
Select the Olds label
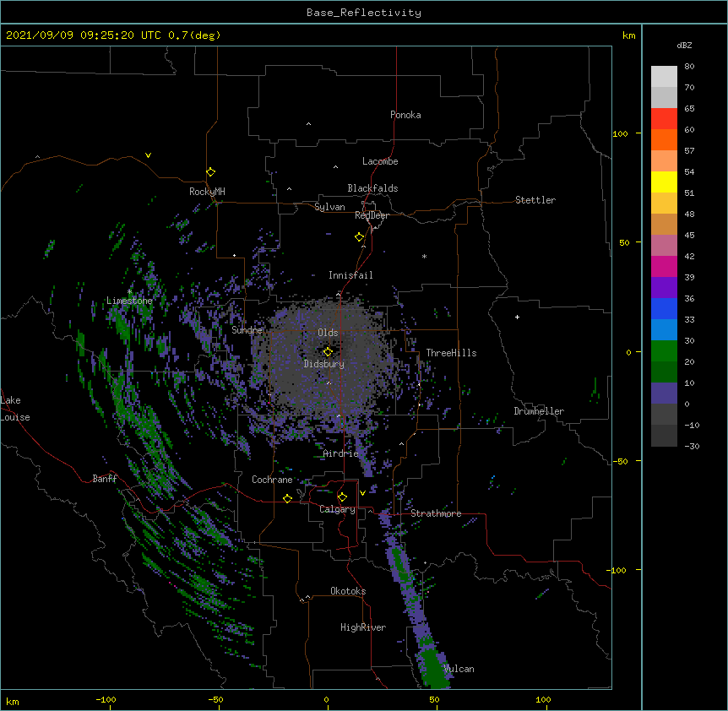[328, 333]
